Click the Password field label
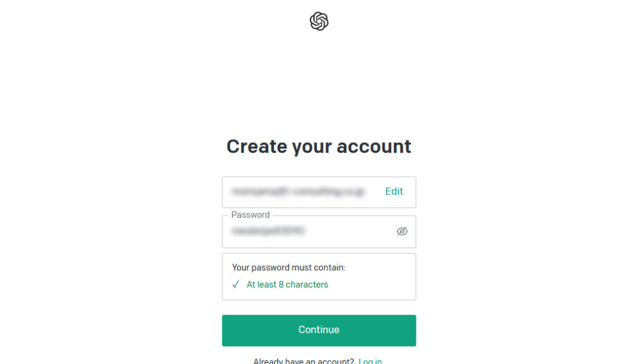Viewport: 631px width, 364px height. (250, 215)
